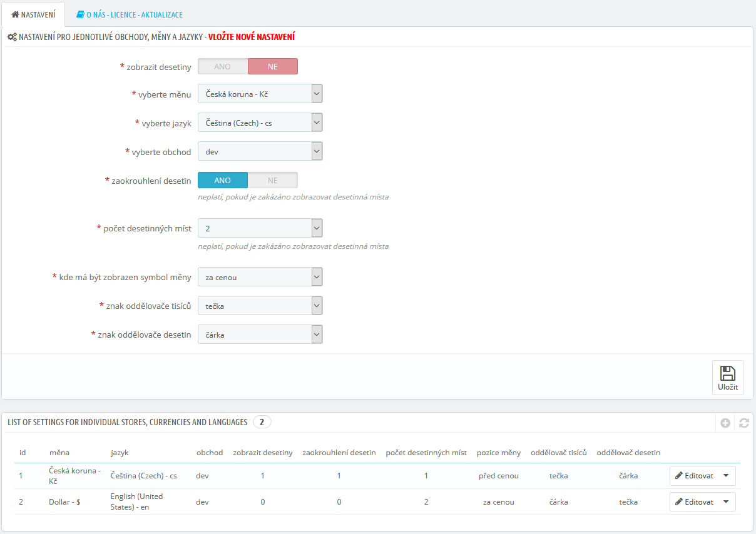Click 'English (United States) - en' table cell
The width and height of the screenshot is (756, 534).
(136, 501)
